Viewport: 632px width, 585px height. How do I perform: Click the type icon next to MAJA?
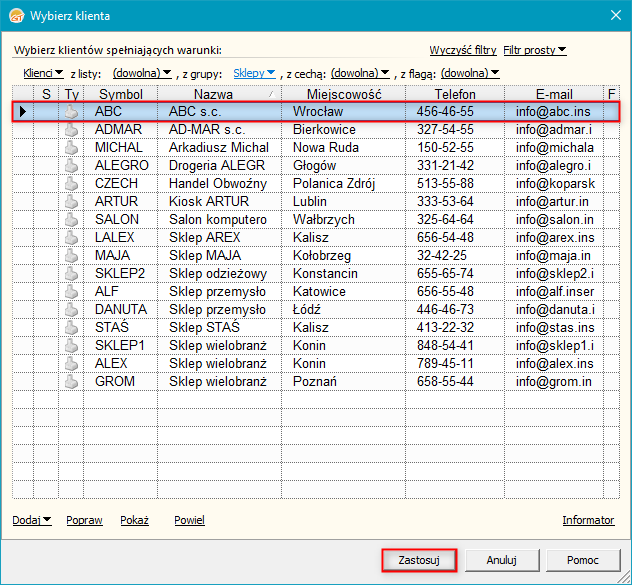pyautogui.click(x=71, y=256)
